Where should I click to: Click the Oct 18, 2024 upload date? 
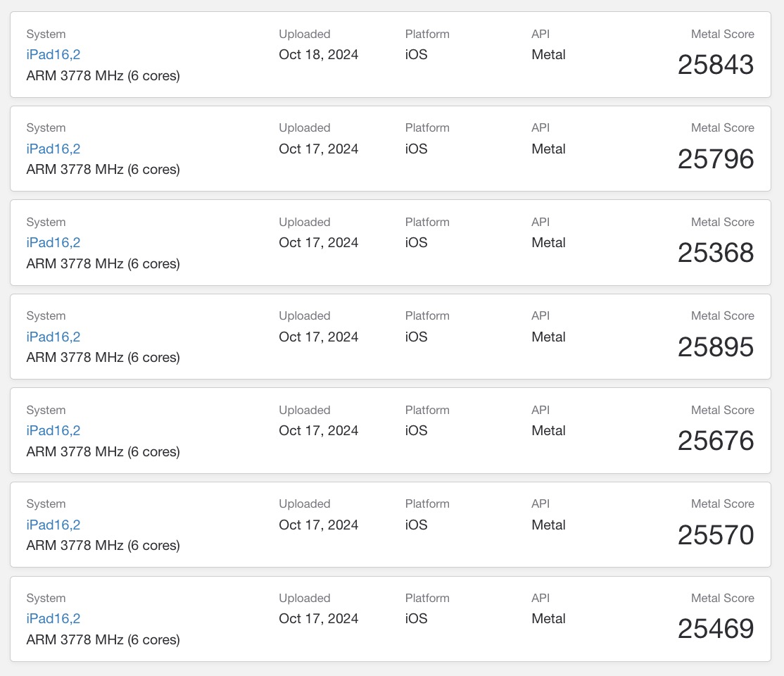(318, 55)
